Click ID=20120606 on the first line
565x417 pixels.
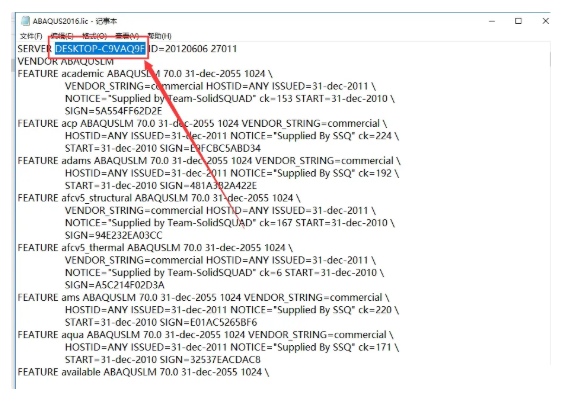tap(178, 49)
